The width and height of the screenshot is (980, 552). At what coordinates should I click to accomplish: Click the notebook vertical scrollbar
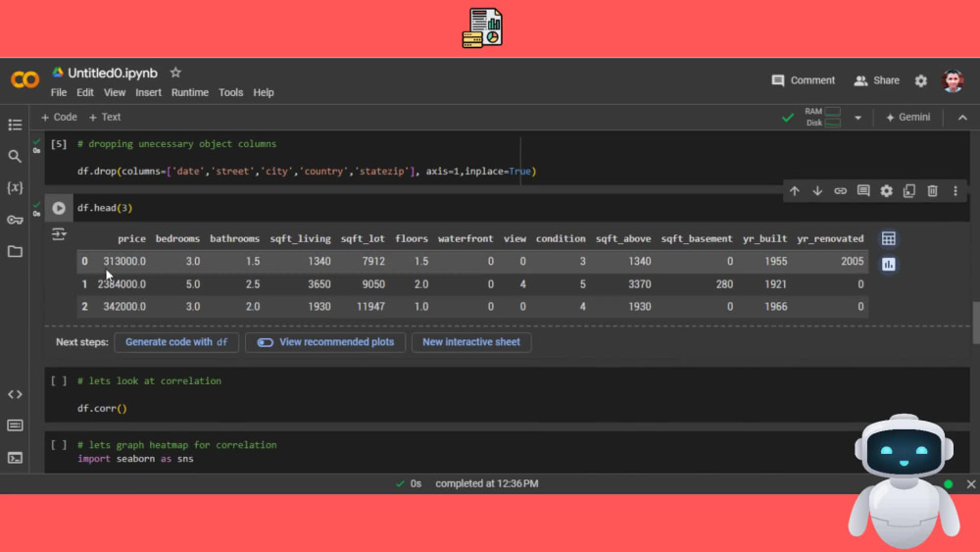(976, 323)
